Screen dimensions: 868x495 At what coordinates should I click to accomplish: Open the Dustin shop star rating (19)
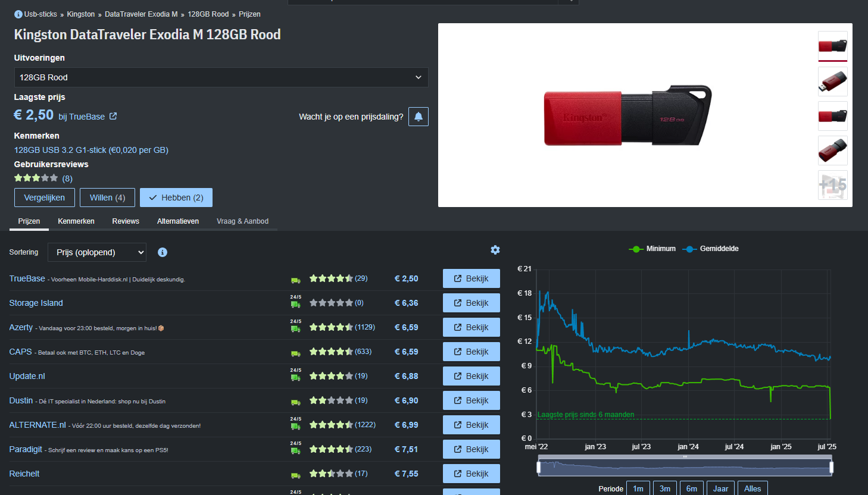[x=338, y=400]
